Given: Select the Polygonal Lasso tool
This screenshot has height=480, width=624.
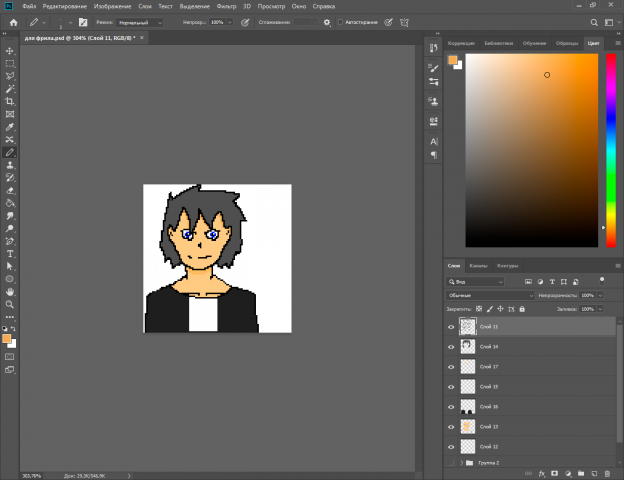Looking at the screenshot, I should [10, 76].
